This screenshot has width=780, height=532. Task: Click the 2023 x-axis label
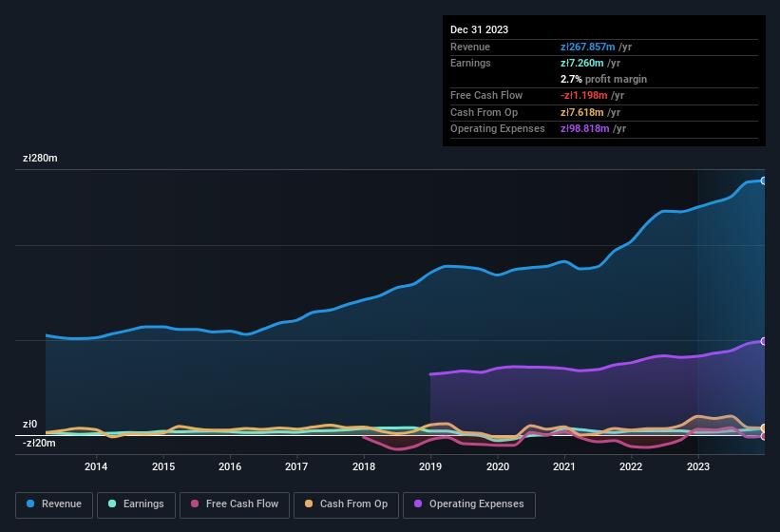698,466
